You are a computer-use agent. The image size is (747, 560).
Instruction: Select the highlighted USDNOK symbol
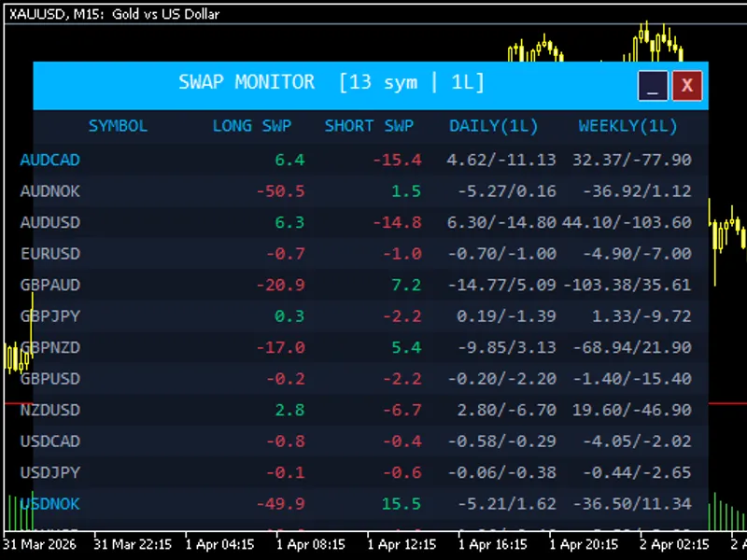tap(50, 504)
